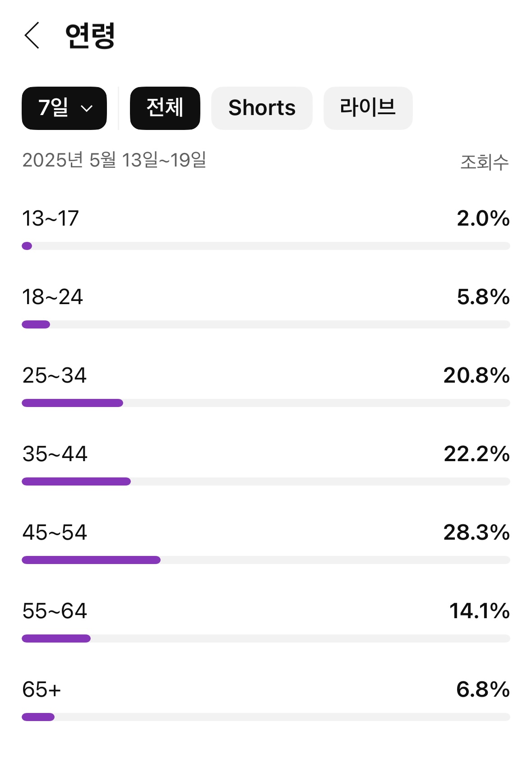532x768 pixels.
Task: Click the 13~17 progress bar
Action: coord(266,246)
